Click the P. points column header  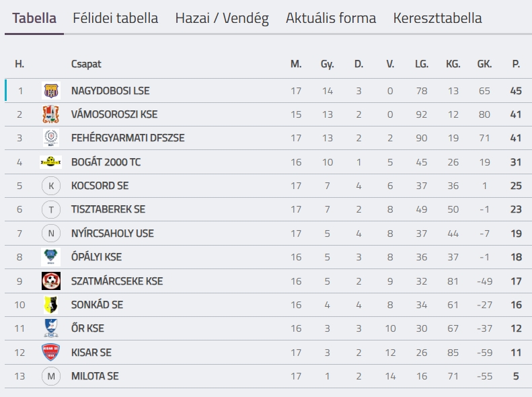coord(516,64)
